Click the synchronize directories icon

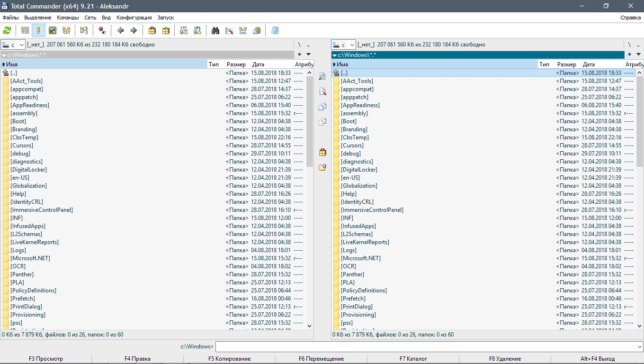243,30
